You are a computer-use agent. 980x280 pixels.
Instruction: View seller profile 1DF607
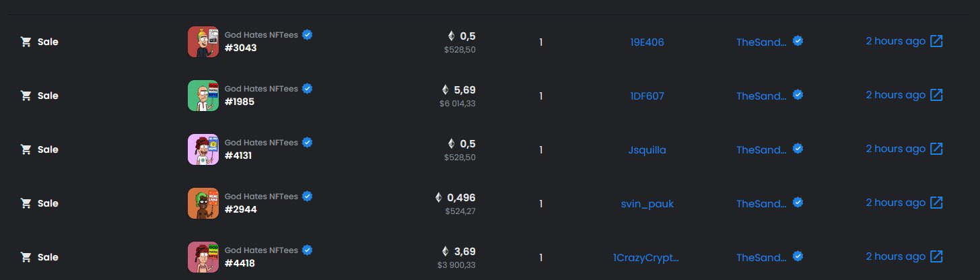pos(647,96)
